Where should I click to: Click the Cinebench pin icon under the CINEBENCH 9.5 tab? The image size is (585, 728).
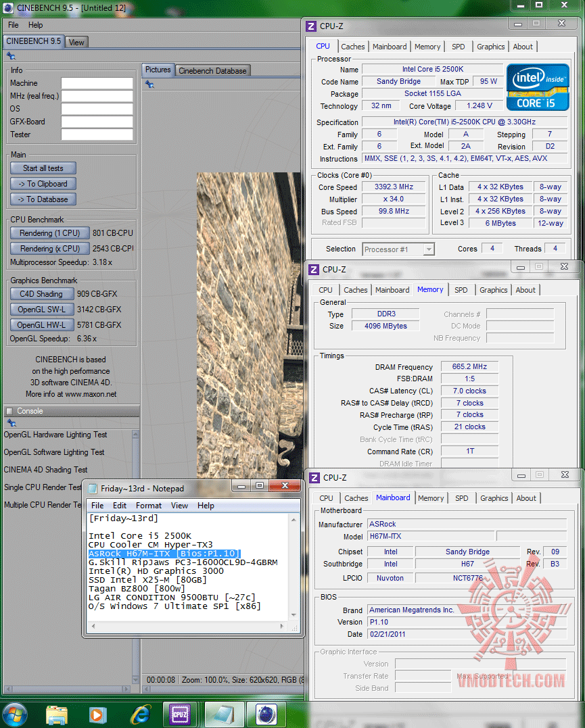click(11, 56)
